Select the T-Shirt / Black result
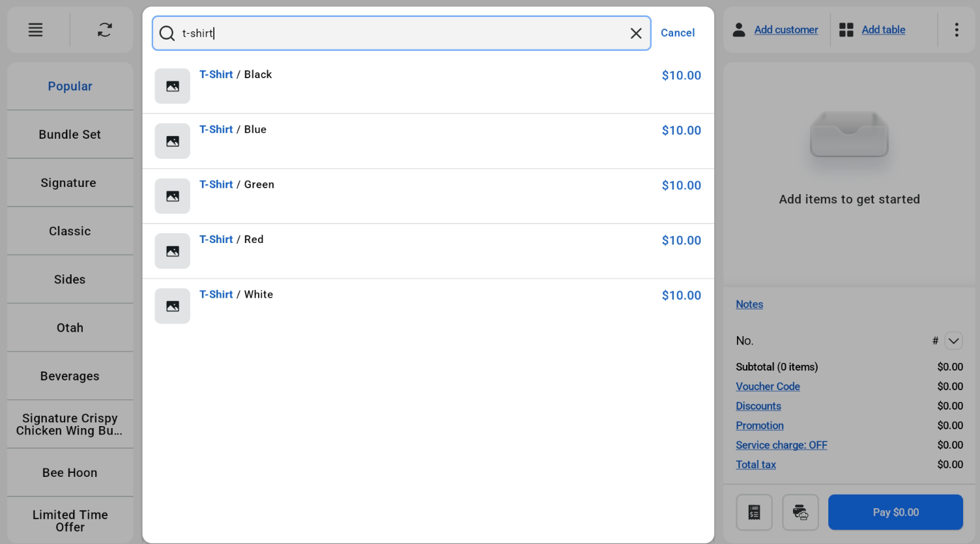 click(x=428, y=86)
